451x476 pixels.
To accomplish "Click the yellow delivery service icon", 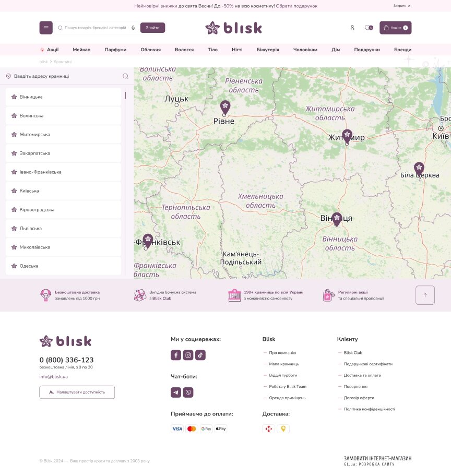I will click(x=283, y=429).
